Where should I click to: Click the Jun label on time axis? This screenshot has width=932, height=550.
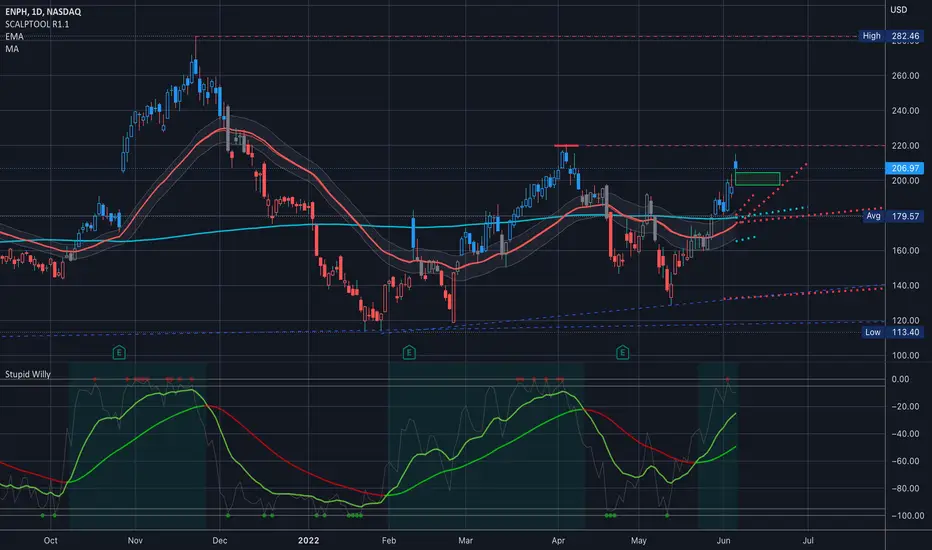pos(723,540)
